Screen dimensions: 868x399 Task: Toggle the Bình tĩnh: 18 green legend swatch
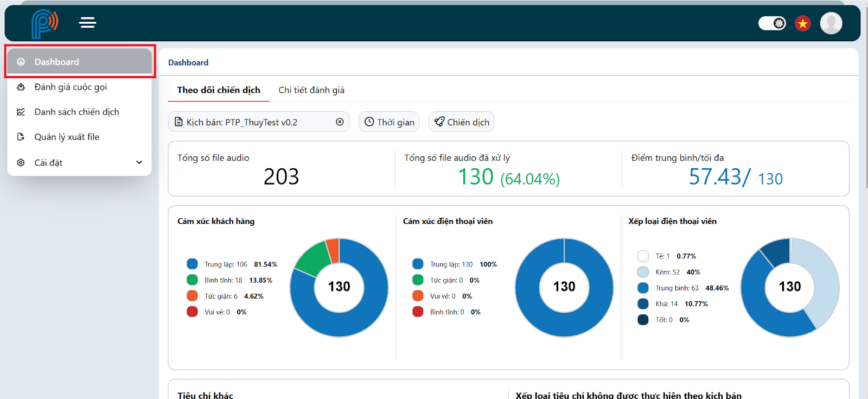192,280
